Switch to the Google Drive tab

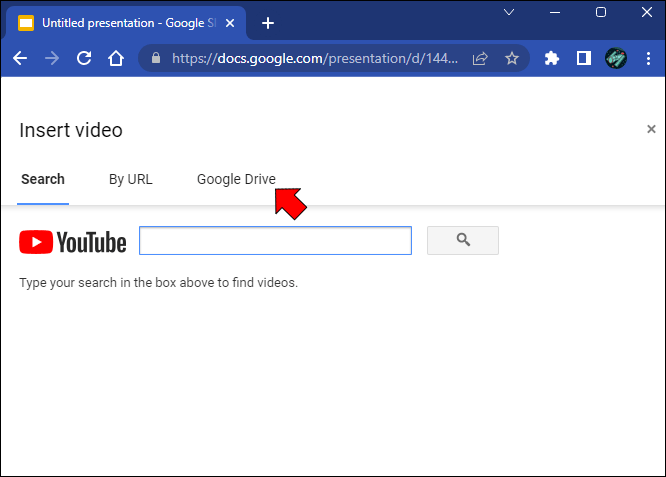[236, 179]
